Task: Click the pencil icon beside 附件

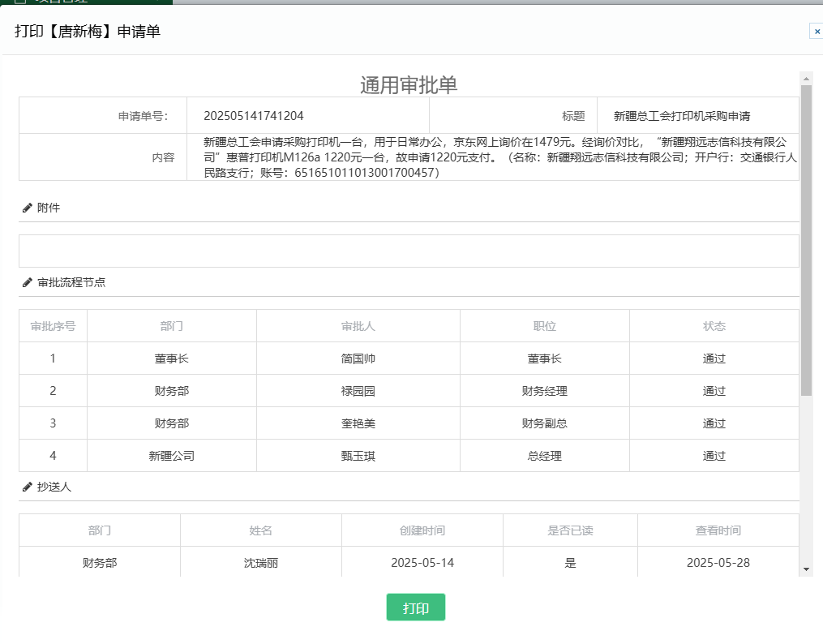Action: point(27,208)
